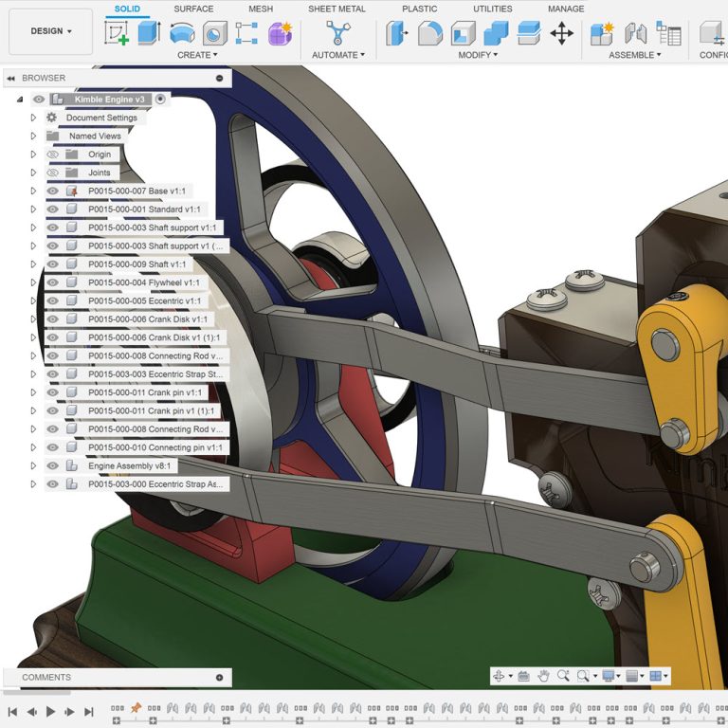Screen dimensions: 728x728
Task: Select the Move/Copy arrows icon
Action: click(561, 33)
